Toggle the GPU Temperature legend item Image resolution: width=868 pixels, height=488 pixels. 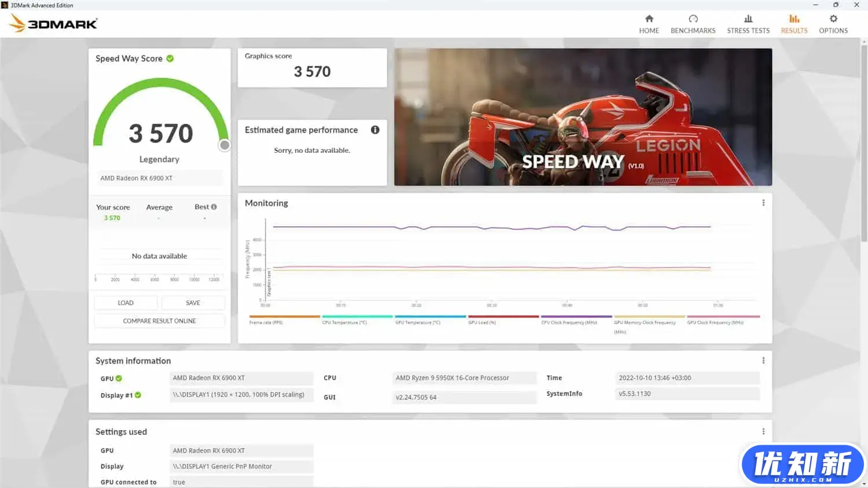pyautogui.click(x=417, y=322)
